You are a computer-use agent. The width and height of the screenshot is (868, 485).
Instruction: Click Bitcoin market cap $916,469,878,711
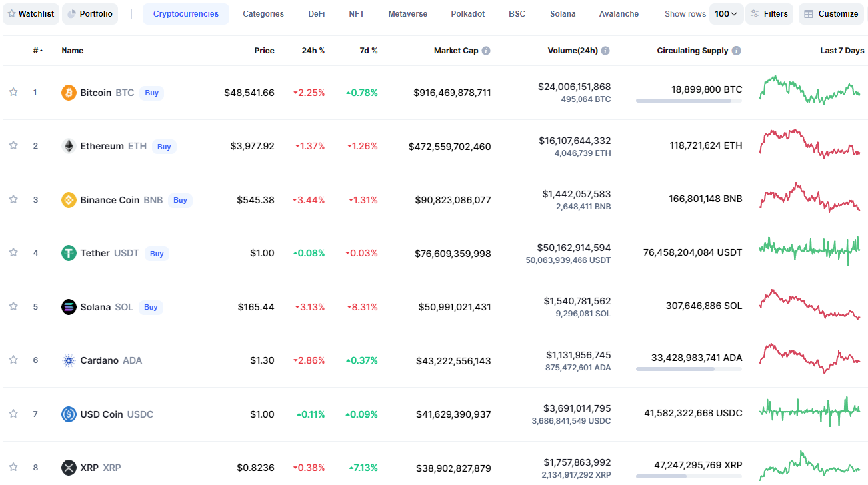(x=452, y=93)
